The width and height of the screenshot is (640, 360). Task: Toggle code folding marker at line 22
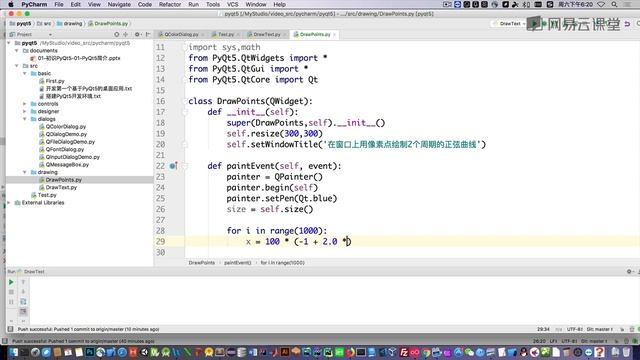pos(184,166)
